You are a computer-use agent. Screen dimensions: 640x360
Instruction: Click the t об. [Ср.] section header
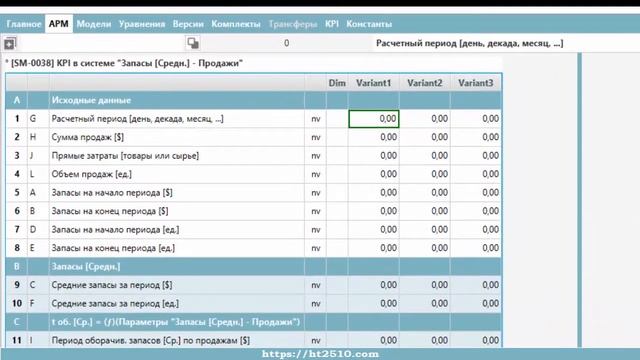pyautogui.click(x=176, y=322)
